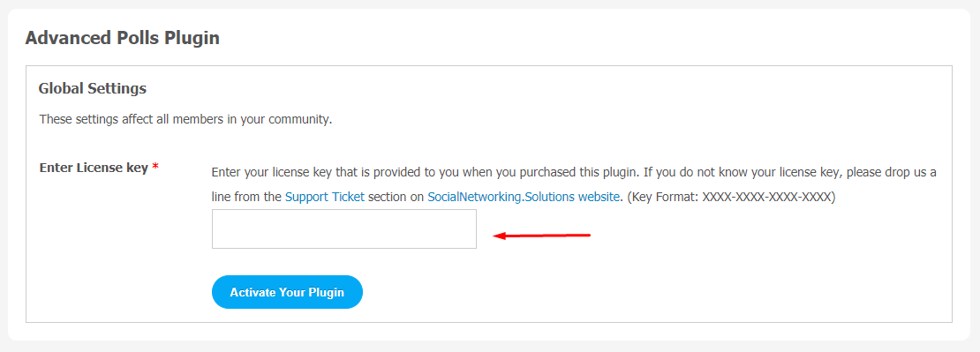Click the tip of the red arrowhead

(x=495, y=236)
